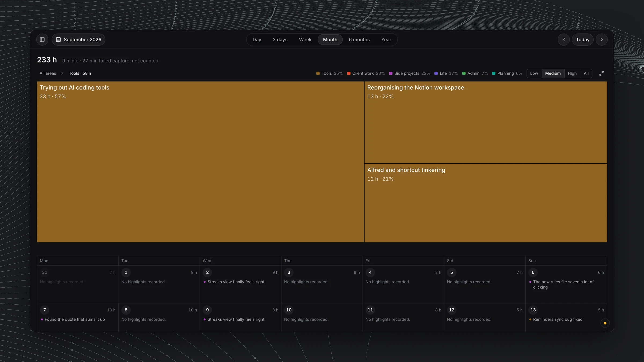Screen dimensions: 644x362
Task: Select day 10 in the calendar
Action: pyautogui.click(x=289, y=310)
